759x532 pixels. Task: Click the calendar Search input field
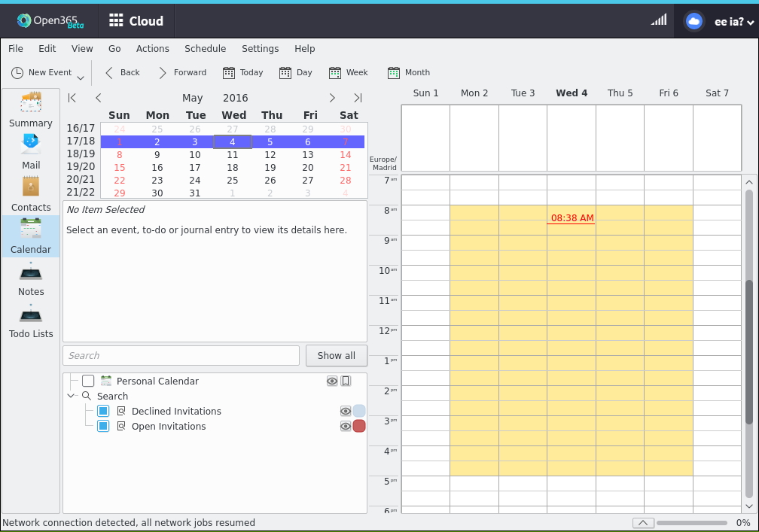coord(181,355)
